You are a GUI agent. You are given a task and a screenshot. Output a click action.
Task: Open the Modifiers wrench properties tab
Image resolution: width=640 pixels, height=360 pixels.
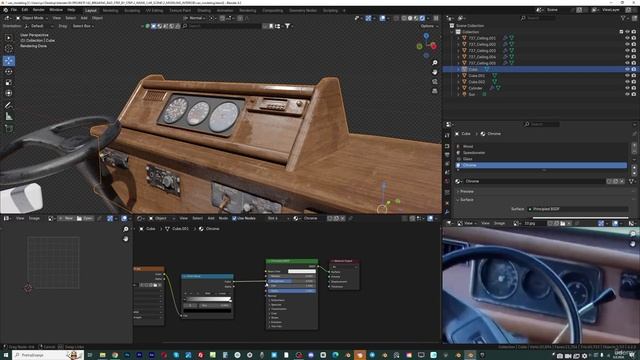tap(447, 212)
